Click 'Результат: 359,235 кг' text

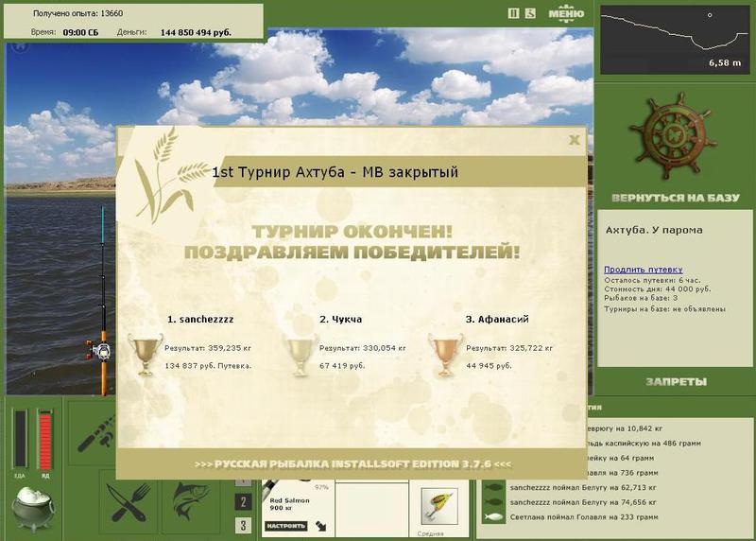point(208,348)
